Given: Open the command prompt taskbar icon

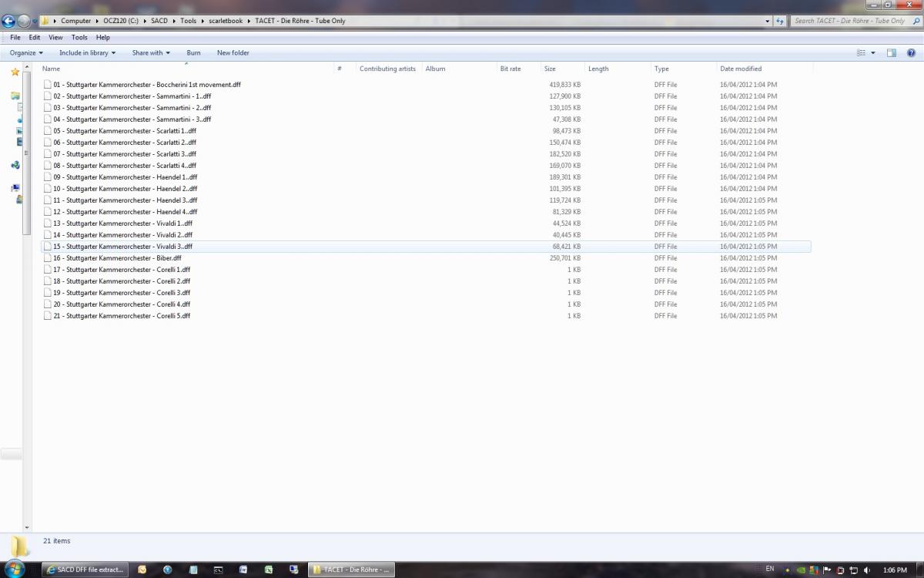Looking at the screenshot, I should tap(218, 570).
